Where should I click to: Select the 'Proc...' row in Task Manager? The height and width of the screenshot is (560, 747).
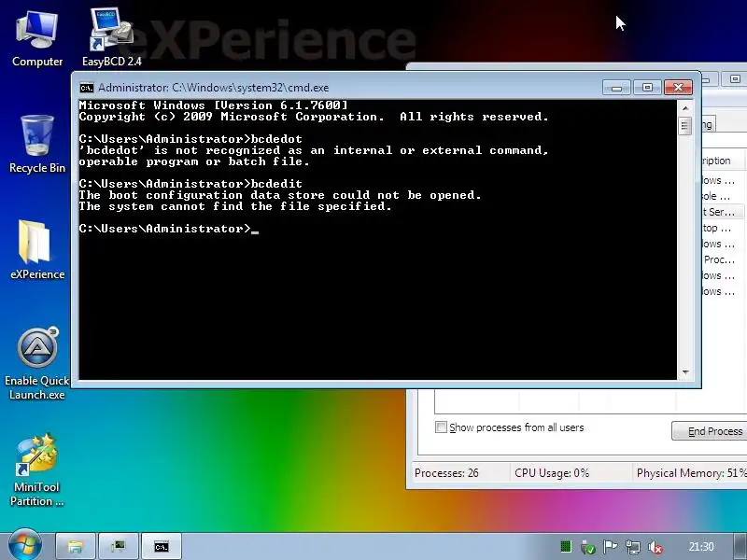(x=723, y=259)
